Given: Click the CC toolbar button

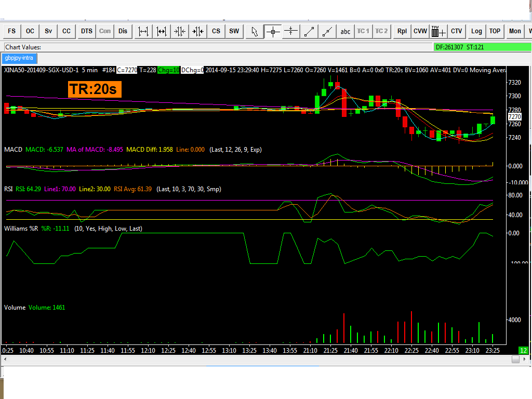Looking at the screenshot, I should point(66,31).
